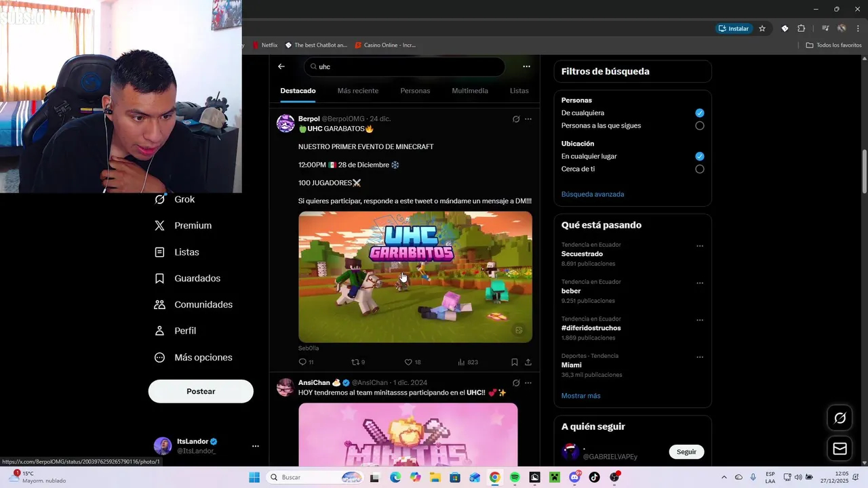Image resolution: width=868 pixels, height=488 pixels.
Task: Click the Instalar app button
Action: coord(734,28)
